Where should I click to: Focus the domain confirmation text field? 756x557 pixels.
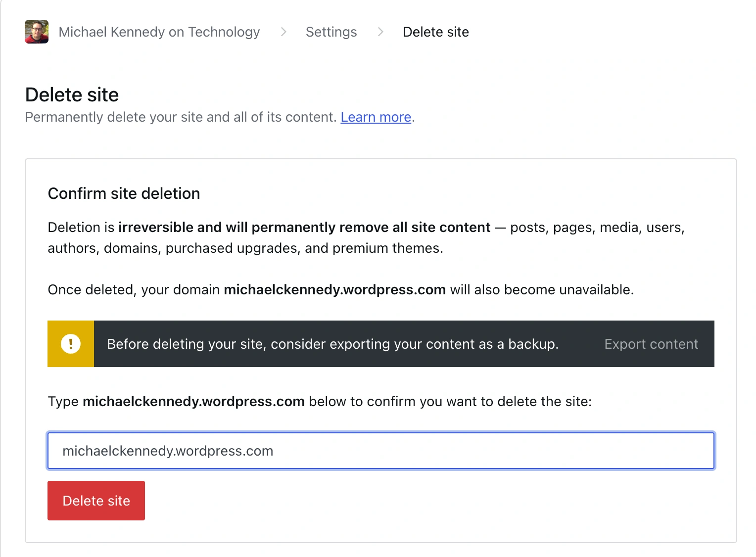tap(380, 451)
